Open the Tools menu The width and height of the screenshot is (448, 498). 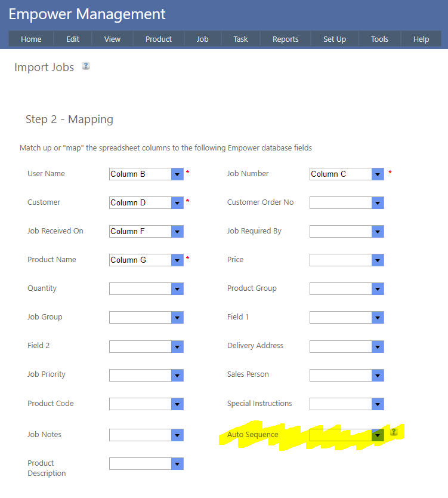379,39
